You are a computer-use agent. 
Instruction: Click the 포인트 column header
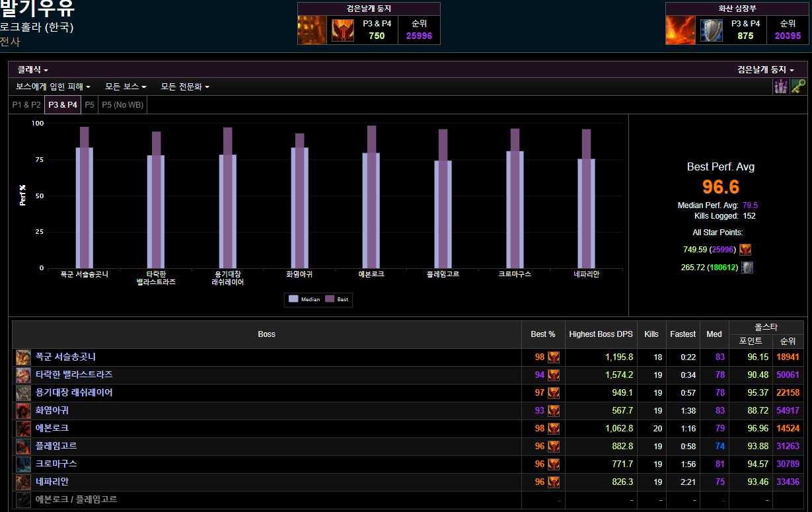coord(750,341)
